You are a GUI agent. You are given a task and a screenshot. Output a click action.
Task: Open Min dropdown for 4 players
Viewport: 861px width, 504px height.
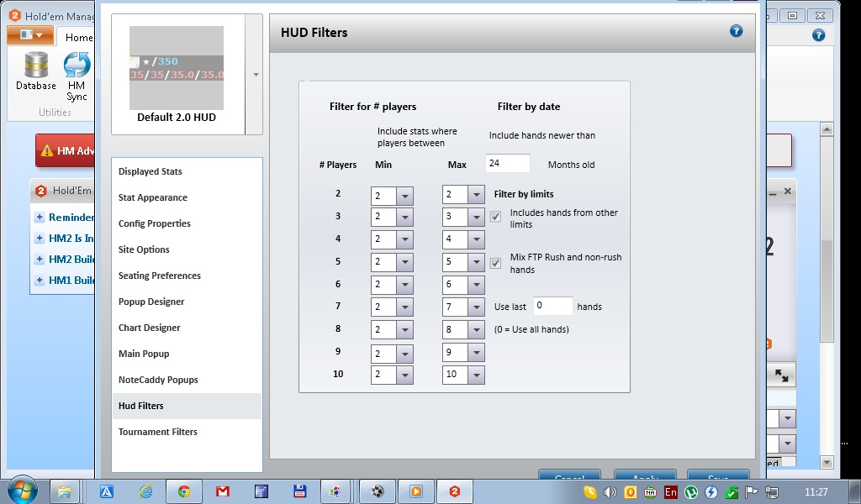tap(404, 239)
